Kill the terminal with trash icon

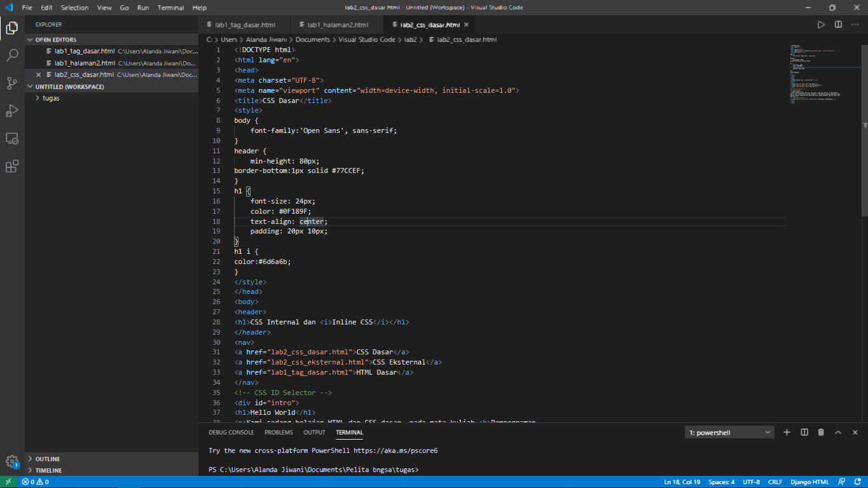tap(821, 433)
